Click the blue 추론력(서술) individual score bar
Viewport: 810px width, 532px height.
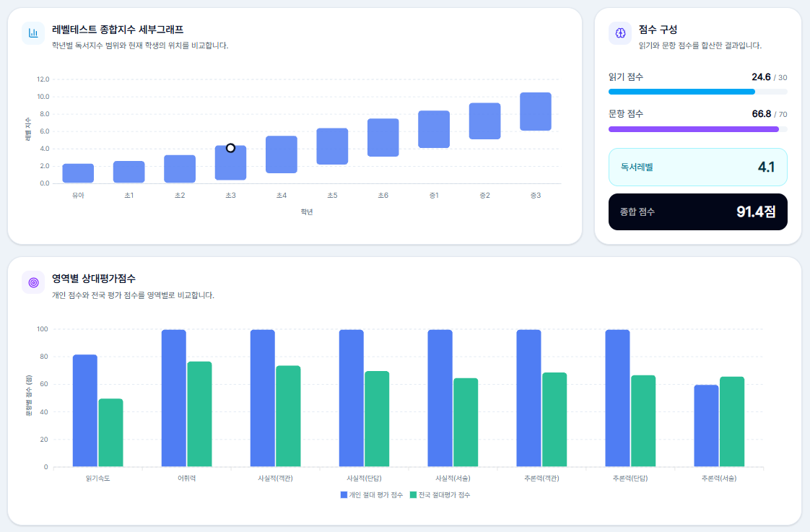tap(706, 426)
